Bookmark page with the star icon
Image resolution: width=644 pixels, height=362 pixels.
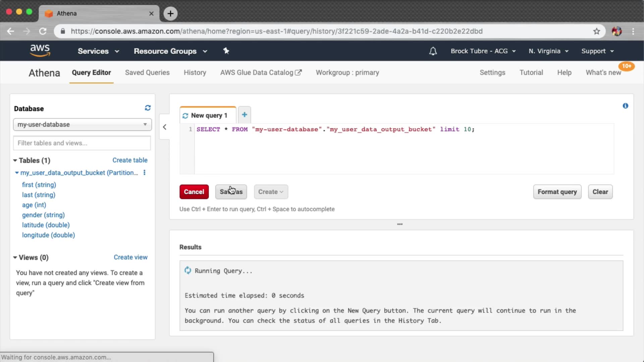click(596, 31)
